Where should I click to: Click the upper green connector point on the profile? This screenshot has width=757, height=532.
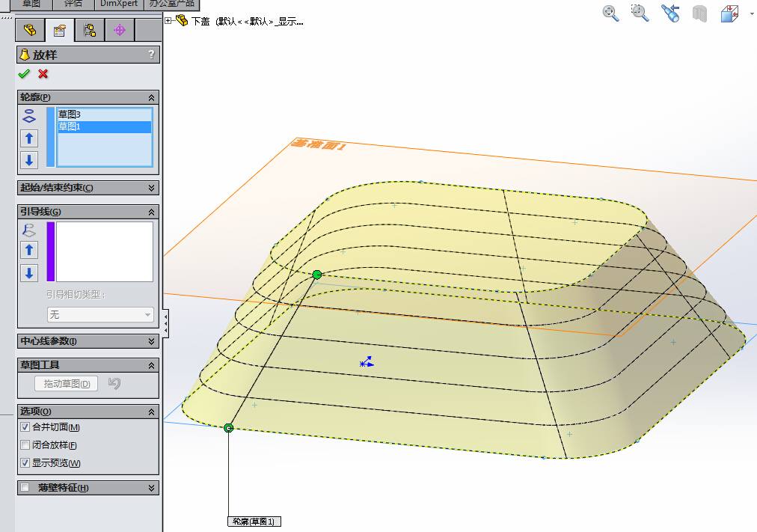point(316,275)
